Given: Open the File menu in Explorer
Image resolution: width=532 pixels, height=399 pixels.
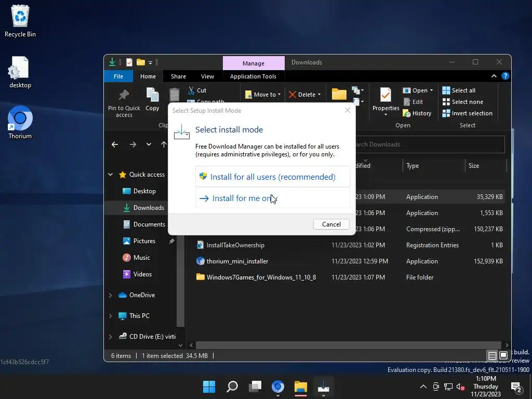Looking at the screenshot, I should click(118, 76).
